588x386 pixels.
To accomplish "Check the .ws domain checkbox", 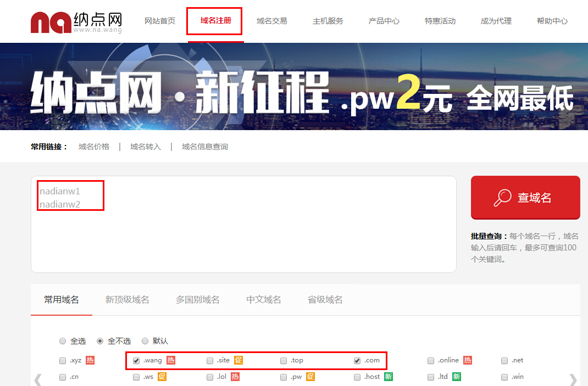I will 136,377.
